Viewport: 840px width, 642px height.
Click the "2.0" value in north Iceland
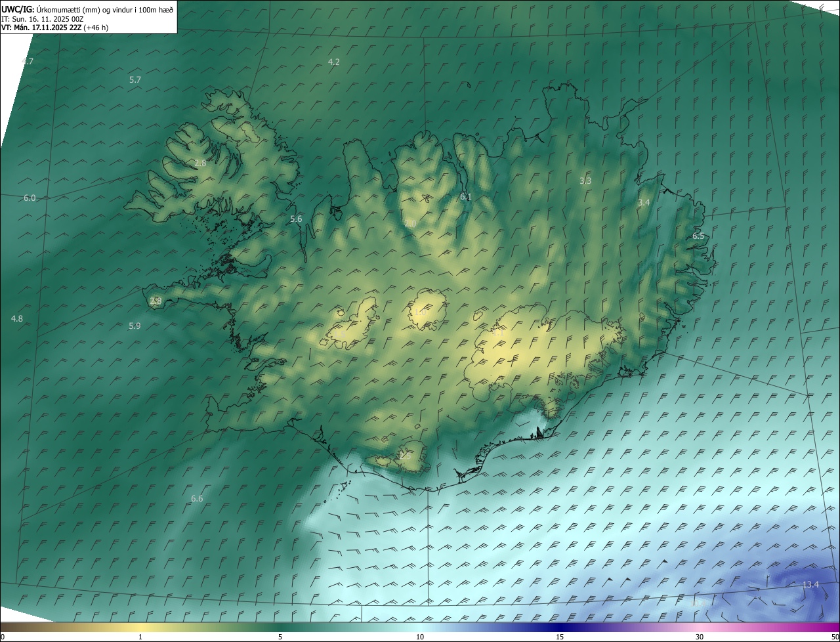click(410, 223)
